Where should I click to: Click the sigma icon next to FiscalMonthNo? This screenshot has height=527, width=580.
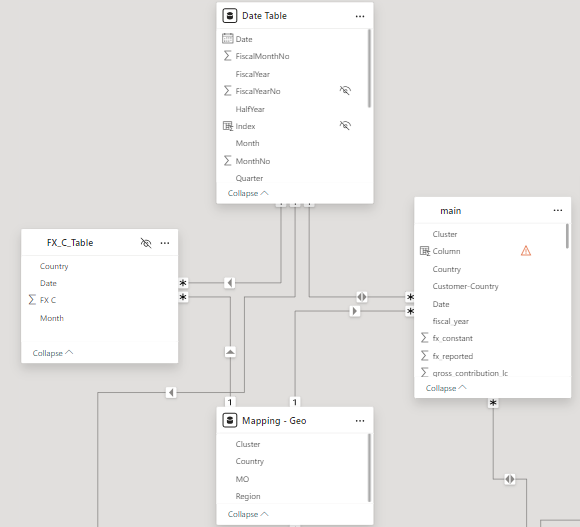(x=227, y=56)
